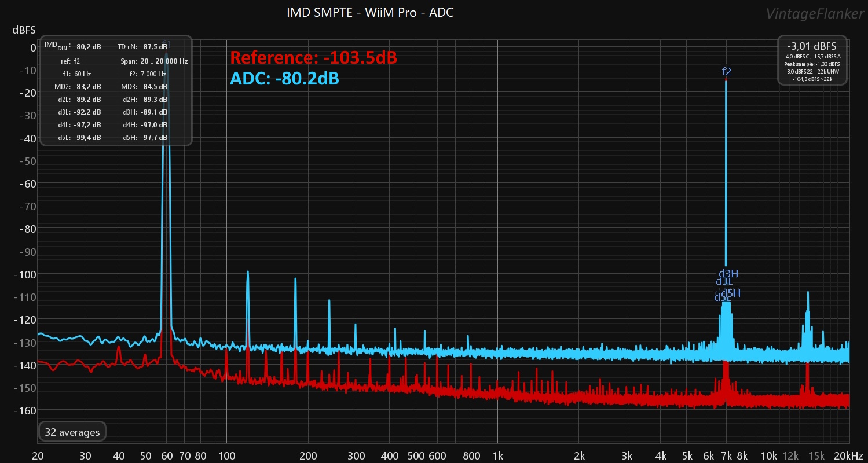Image resolution: width=868 pixels, height=463 pixels.
Task: Click the '-3,0 dBFS 22 - 22k UNW' line
Action: (x=812, y=71)
